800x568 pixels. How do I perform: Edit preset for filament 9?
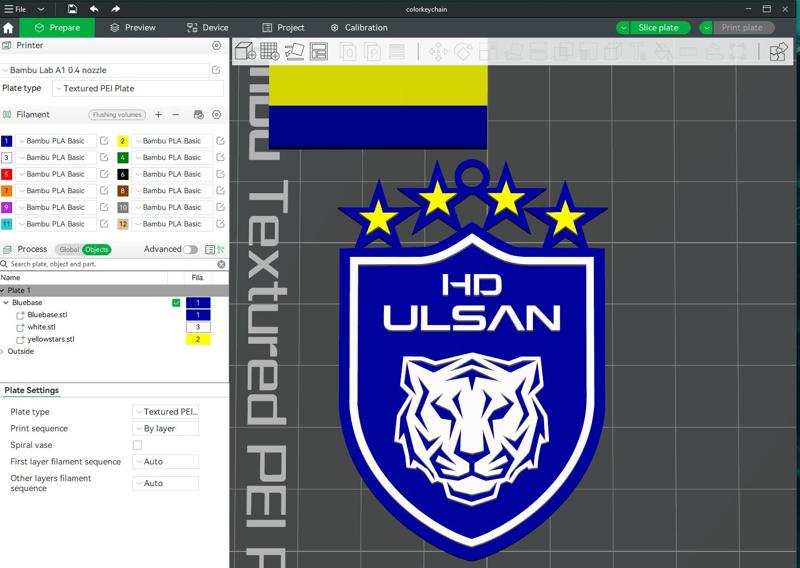(104, 207)
